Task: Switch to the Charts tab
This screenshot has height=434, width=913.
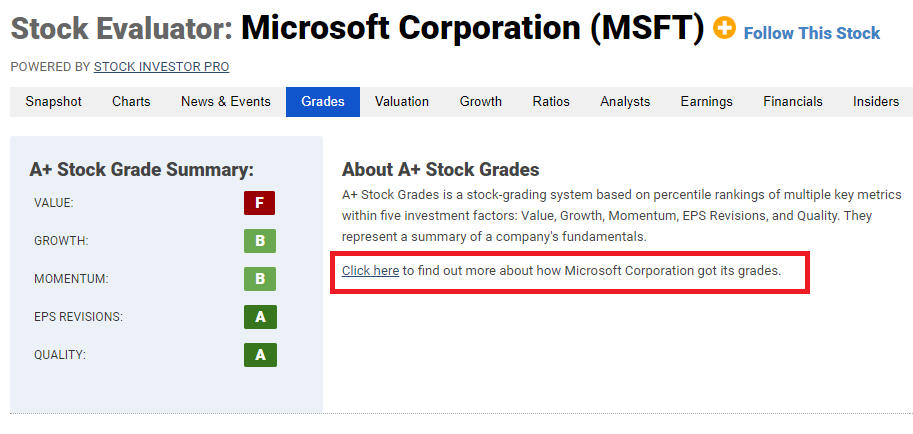Action: [131, 102]
